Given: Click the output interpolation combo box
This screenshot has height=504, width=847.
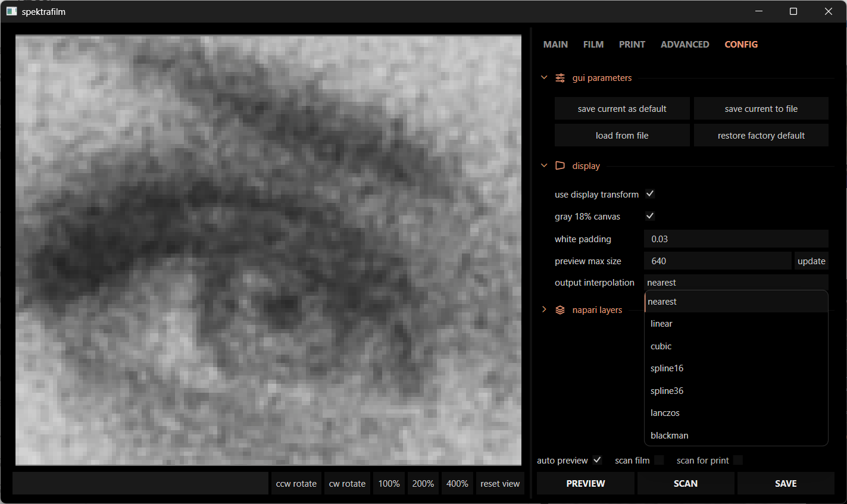Looking at the screenshot, I should click(736, 283).
